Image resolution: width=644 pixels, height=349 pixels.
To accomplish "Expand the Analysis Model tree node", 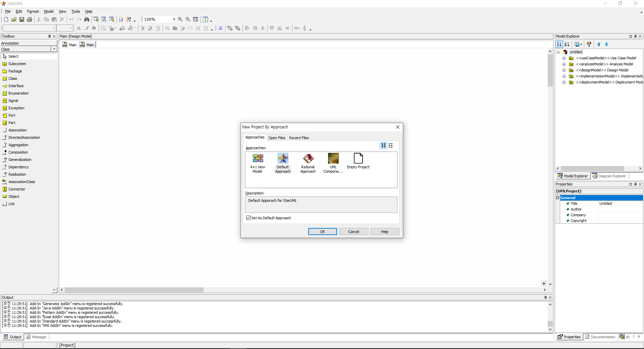I will pos(564,64).
